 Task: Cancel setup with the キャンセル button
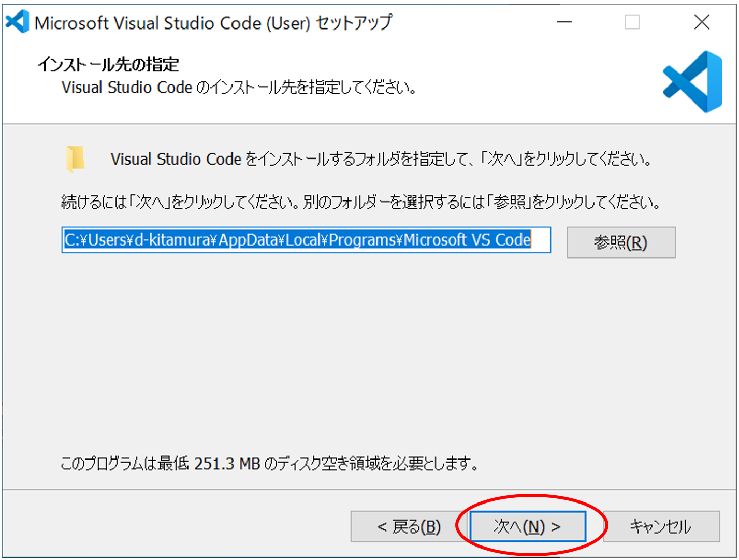pos(661,526)
